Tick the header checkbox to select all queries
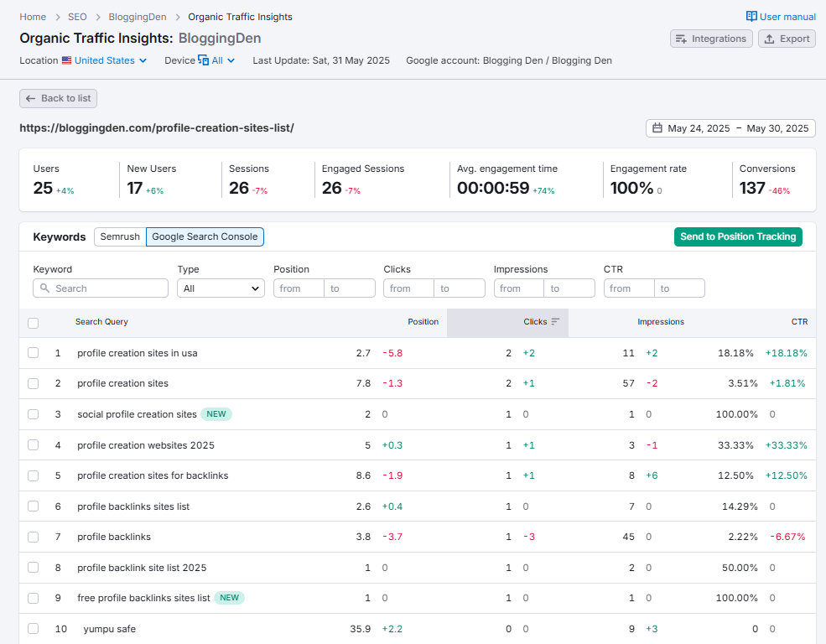The height and width of the screenshot is (644, 826). [x=33, y=322]
